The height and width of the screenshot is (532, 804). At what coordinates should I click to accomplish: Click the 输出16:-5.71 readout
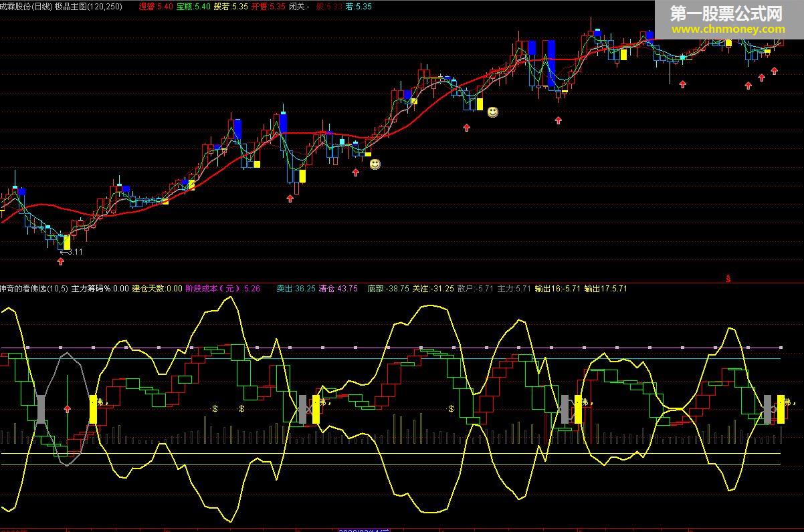pos(557,289)
